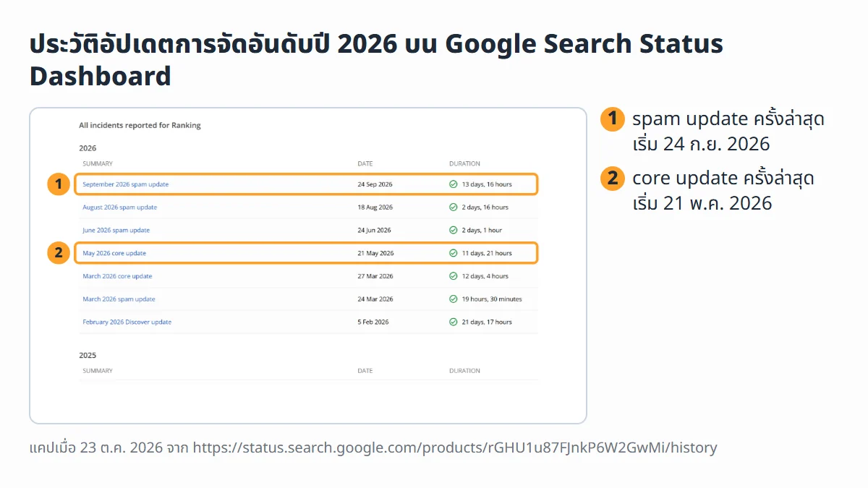Click the note starting with spam update
Screen dimensions: 868x488
(728, 131)
